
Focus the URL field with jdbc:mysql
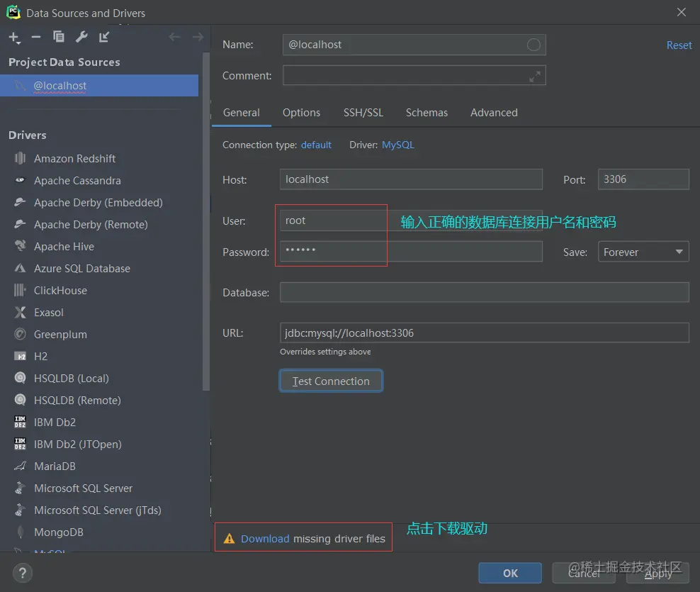pyautogui.click(x=485, y=333)
